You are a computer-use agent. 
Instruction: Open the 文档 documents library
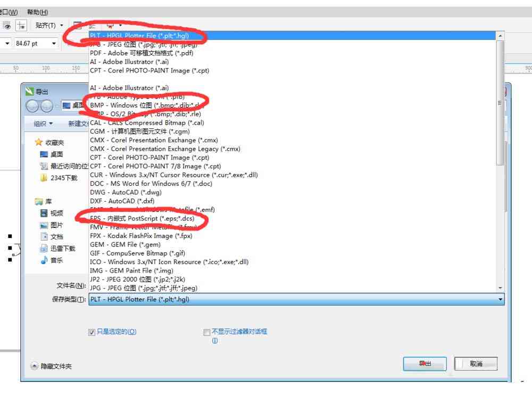click(57, 237)
